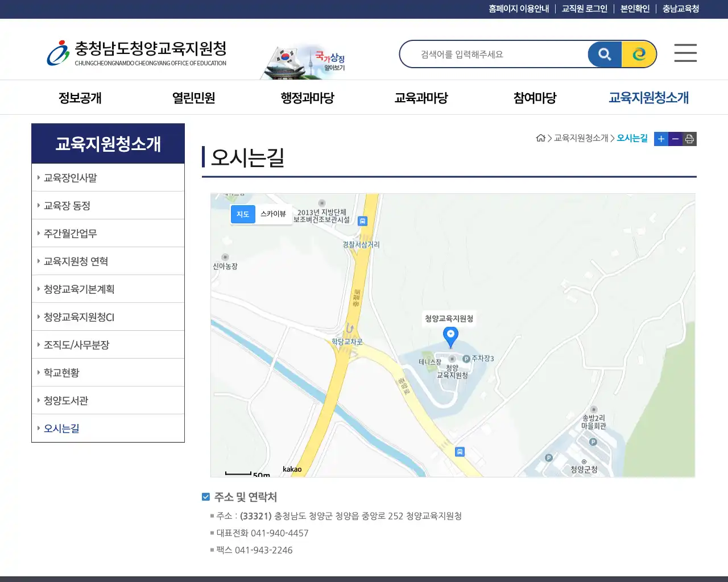Select the 지도 map view button

[243, 214]
